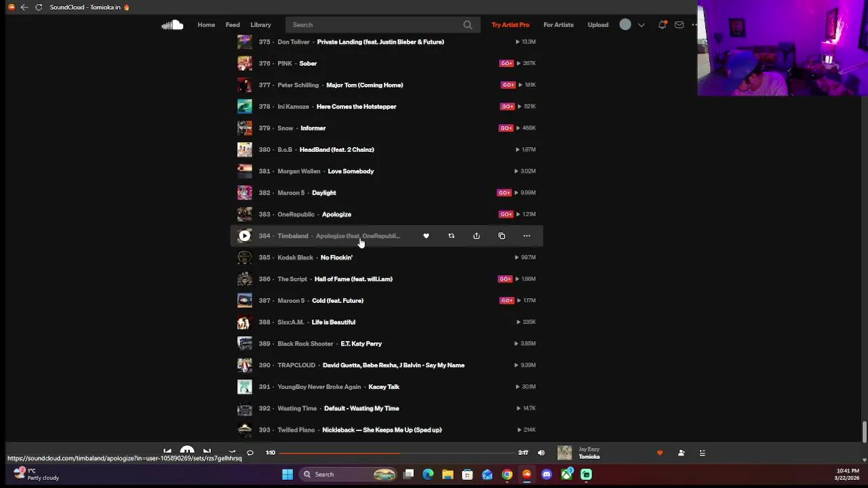Viewport: 868px width, 488px height.
Task: Click the magnifier icon in search bar
Action: tap(467, 25)
